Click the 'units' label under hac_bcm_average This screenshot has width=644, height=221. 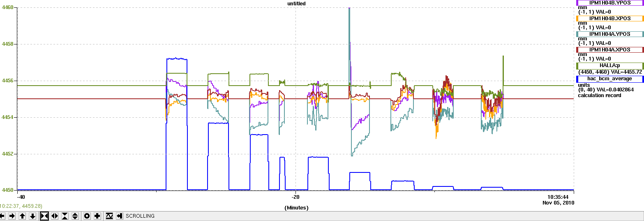click(x=584, y=85)
